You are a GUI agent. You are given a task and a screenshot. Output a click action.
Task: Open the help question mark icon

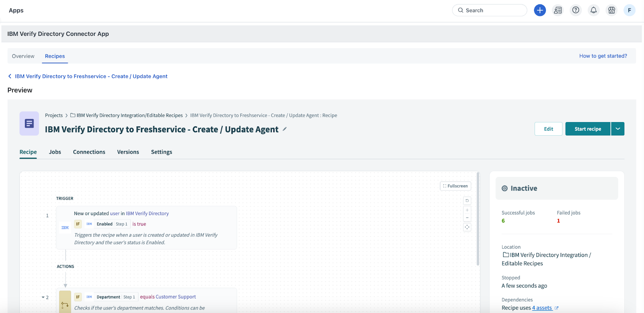click(576, 10)
